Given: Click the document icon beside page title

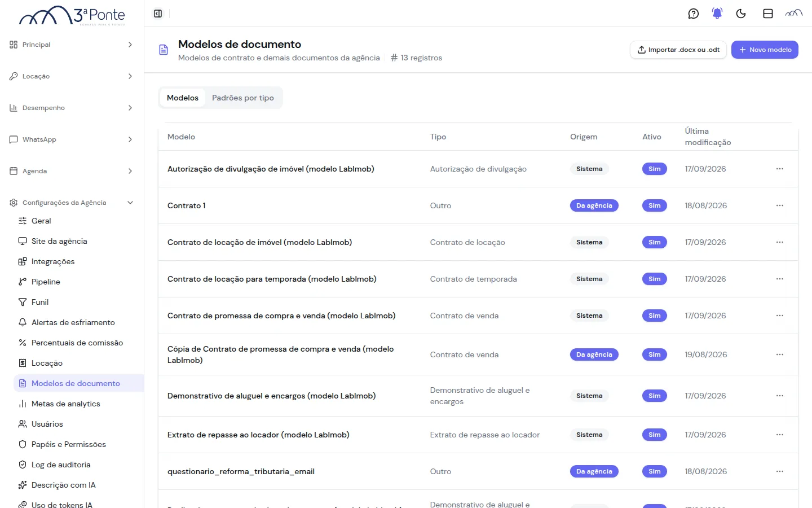Looking at the screenshot, I should [x=164, y=50].
